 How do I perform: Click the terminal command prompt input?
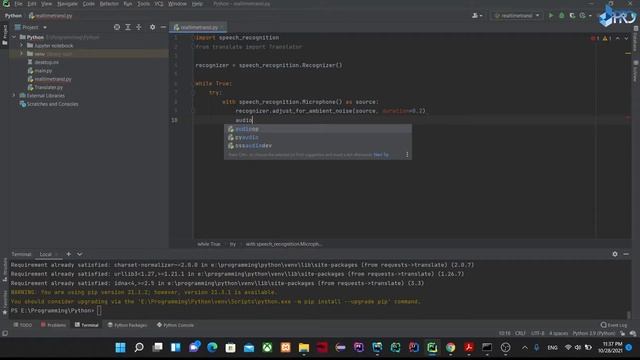coord(99,311)
